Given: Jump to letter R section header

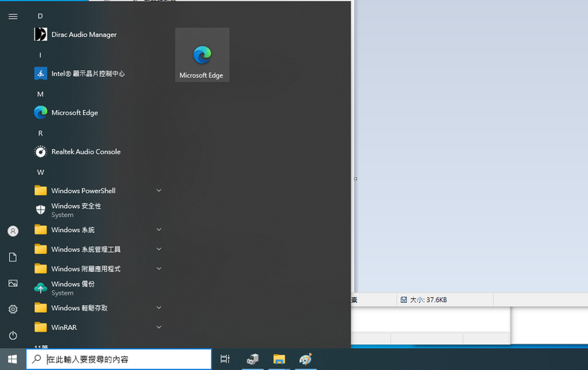Looking at the screenshot, I should (40, 133).
